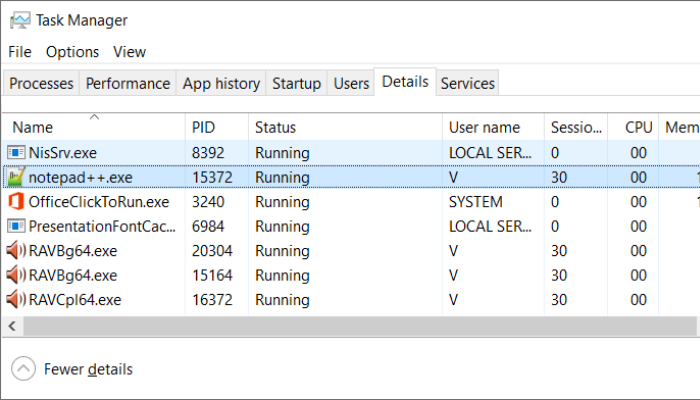The width and height of the screenshot is (700, 400).
Task: Sort by the Name column header
Action: pos(94,127)
